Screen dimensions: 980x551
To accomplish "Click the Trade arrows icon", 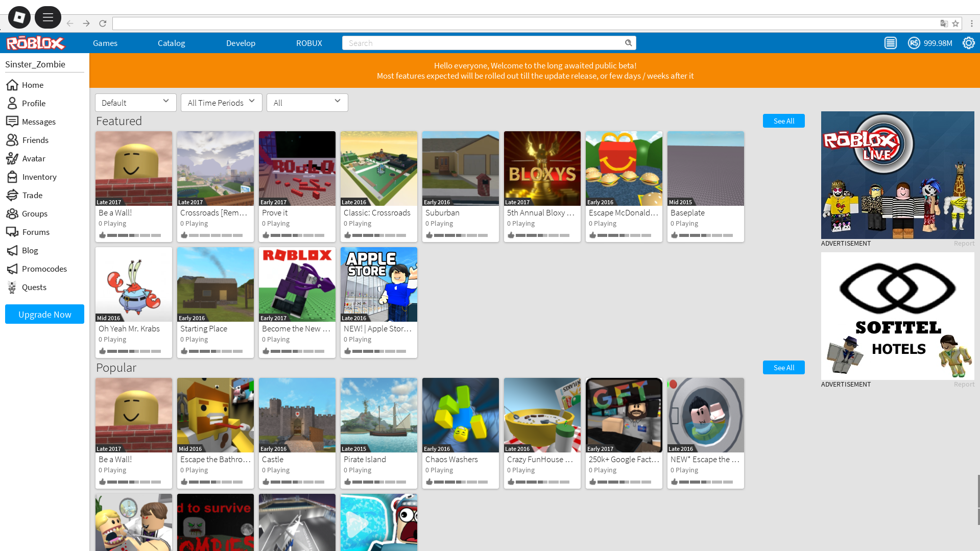I will [12, 195].
